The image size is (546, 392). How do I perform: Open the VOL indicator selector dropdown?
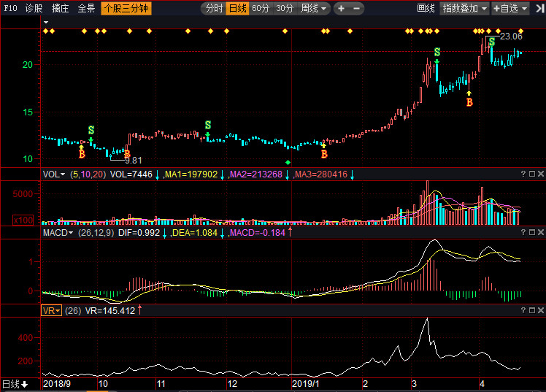[53, 174]
